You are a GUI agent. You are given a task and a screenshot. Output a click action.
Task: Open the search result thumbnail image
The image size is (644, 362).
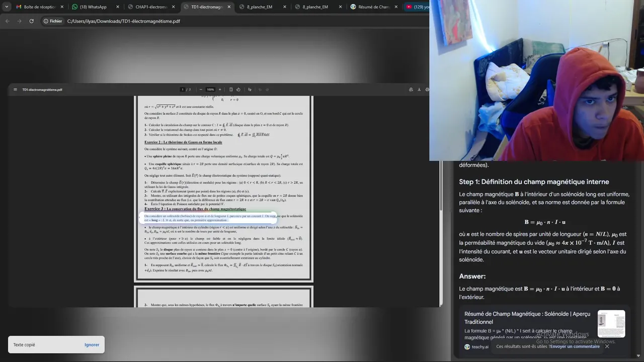[611, 324]
